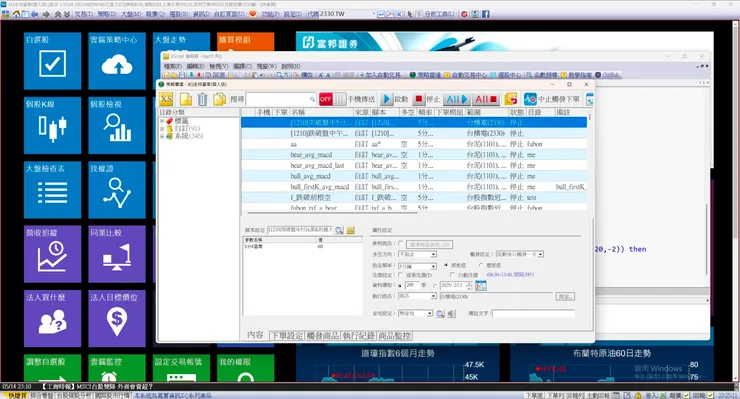This screenshot has height=399, width=740.
Task: Click speaker icon beside 音效設定 dropdown
Action: [x=451, y=314]
